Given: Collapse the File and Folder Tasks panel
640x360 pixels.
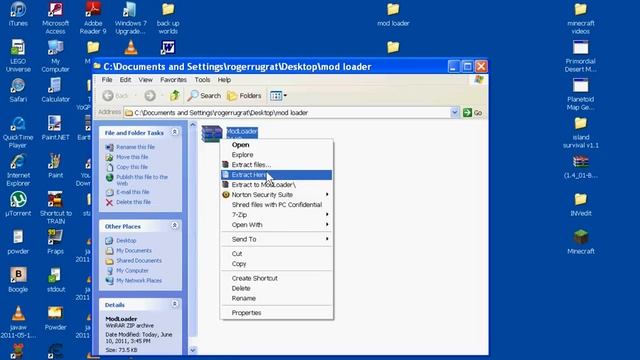Looking at the screenshot, I should coord(174,132).
